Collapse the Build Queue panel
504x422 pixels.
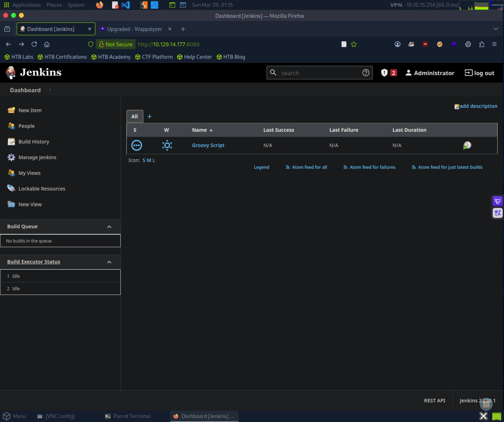109,227
